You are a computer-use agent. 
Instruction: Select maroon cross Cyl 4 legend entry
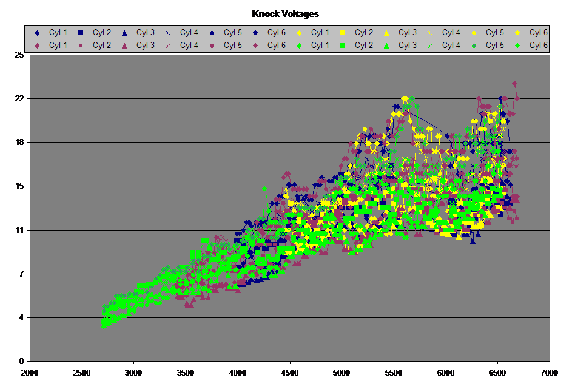point(178,46)
